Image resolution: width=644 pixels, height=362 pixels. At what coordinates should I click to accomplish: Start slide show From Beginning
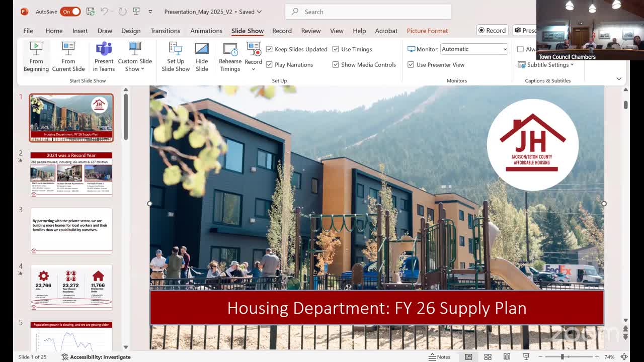[x=36, y=57]
